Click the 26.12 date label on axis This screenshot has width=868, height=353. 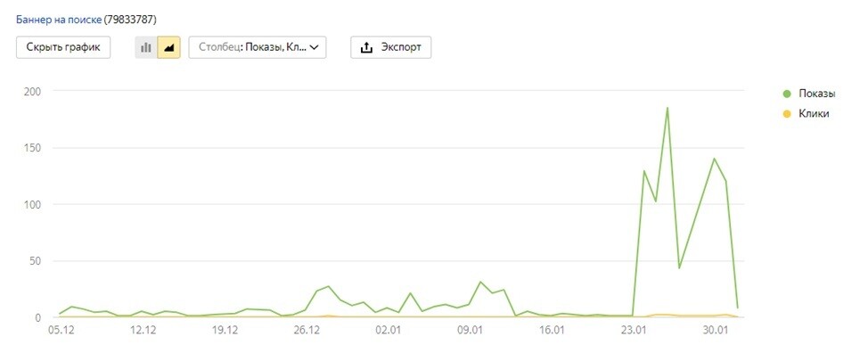click(x=307, y=331)
